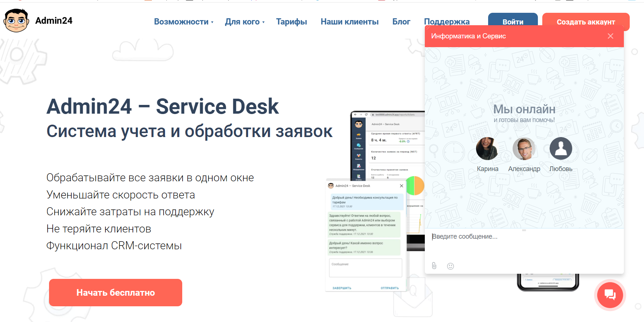The height and width of the screenshot is (322, 644).
Task: Click the name label Карина
Action: click(487, 169)
